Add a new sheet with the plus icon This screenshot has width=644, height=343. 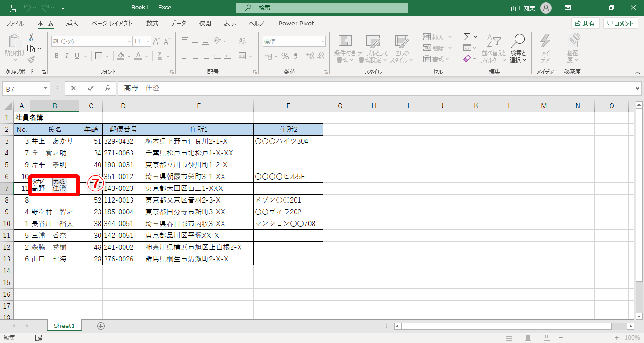100,326
